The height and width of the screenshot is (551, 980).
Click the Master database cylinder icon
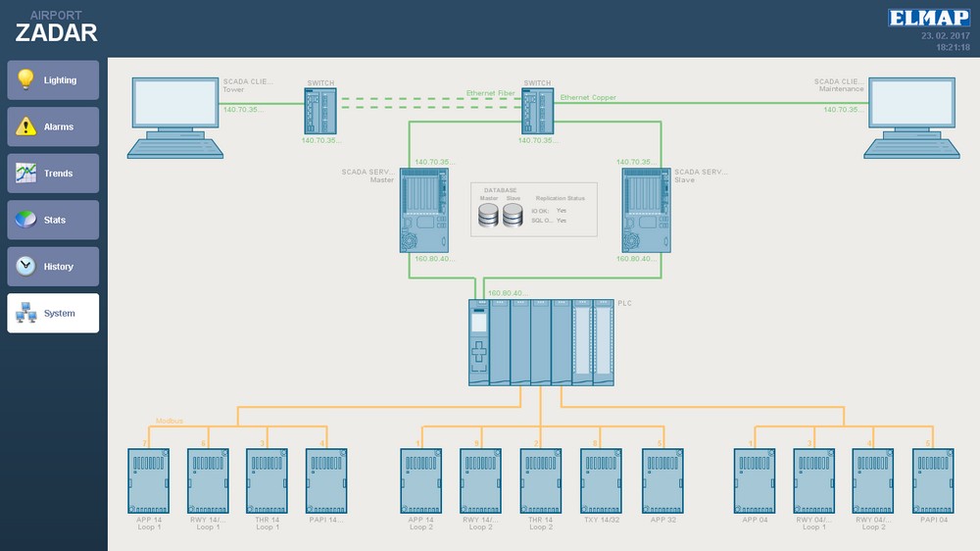click(x=489, y=216)
